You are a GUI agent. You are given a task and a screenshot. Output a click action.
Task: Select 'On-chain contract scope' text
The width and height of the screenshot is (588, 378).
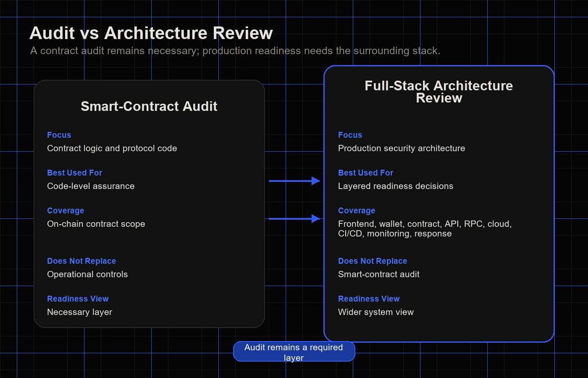point(96,224)
